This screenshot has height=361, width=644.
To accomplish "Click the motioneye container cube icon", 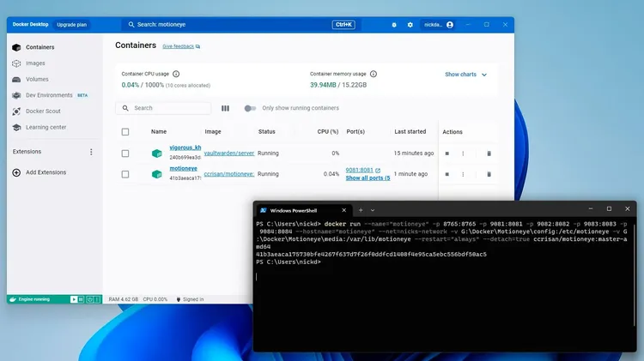I will 156,174.
